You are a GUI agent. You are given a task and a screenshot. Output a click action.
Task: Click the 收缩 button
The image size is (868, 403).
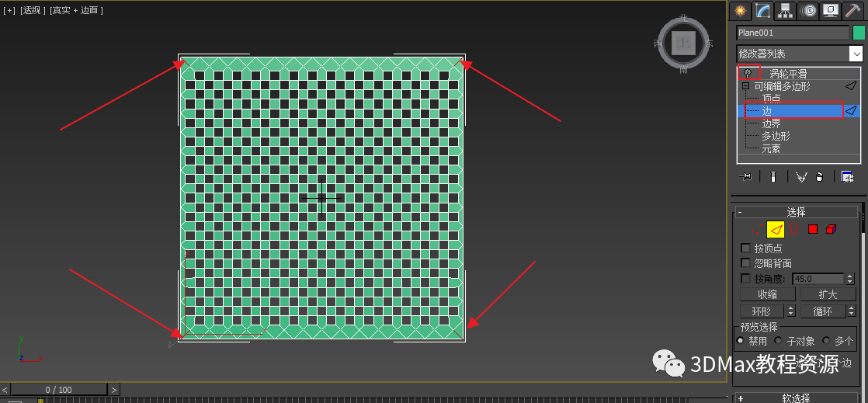click(767, 294)
